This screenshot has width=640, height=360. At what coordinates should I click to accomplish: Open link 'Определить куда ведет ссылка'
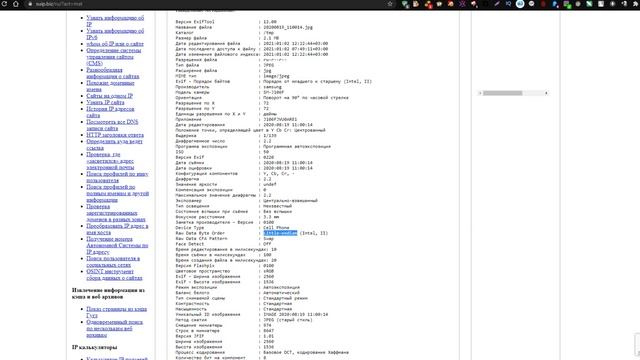114,145
